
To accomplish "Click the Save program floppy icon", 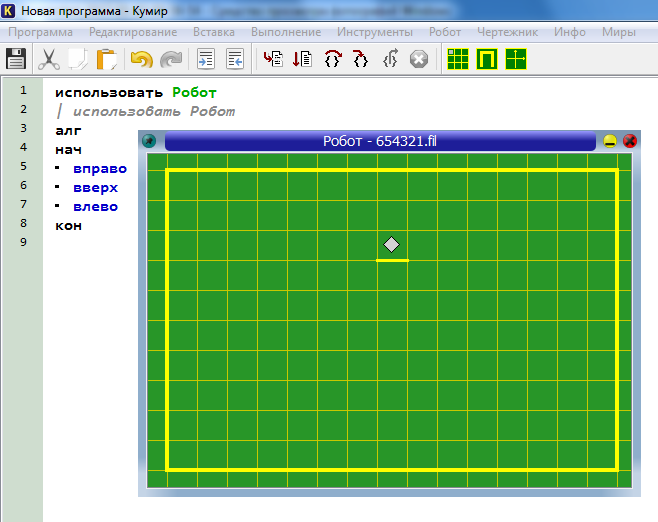I will [16, 59].
